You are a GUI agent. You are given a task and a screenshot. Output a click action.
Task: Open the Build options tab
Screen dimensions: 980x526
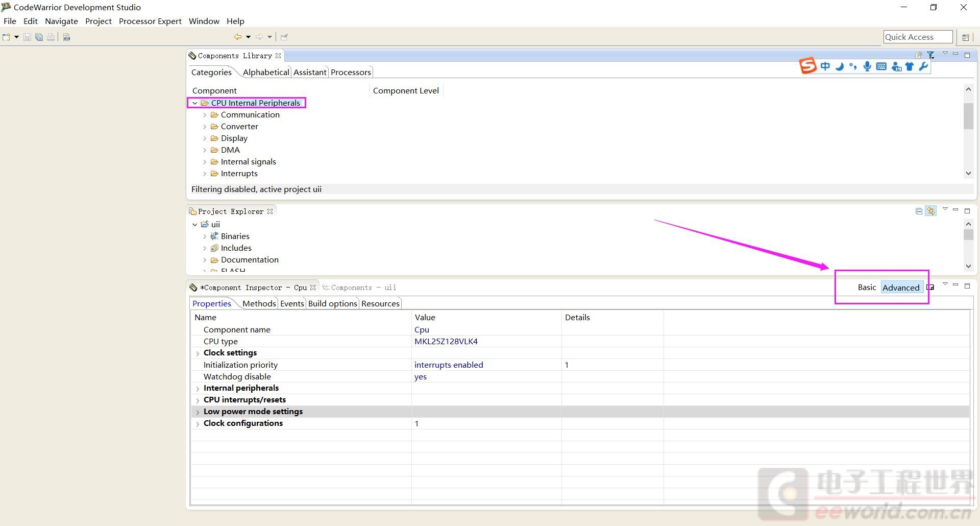[333, 303]
